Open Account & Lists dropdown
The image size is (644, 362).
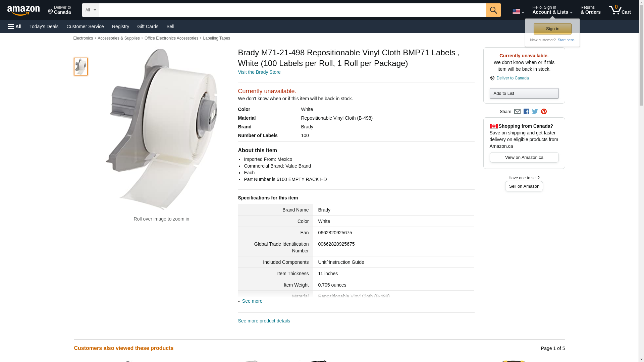coord(552,10)
